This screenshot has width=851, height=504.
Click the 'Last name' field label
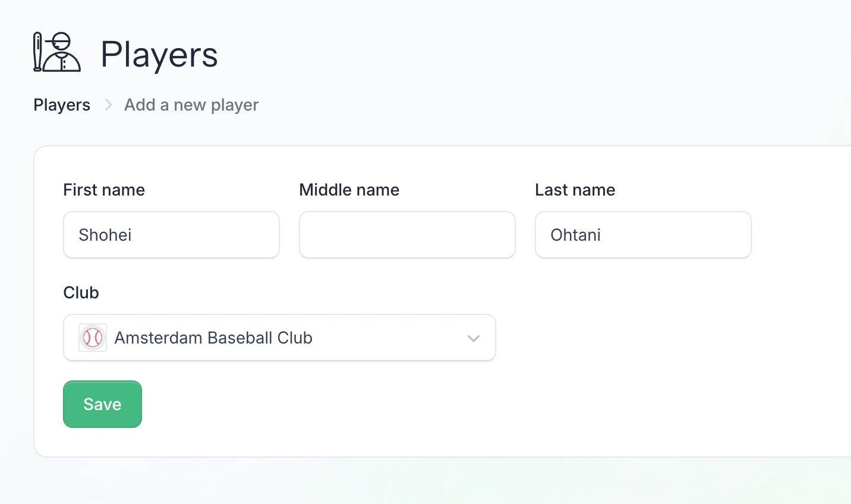[575, 190]
